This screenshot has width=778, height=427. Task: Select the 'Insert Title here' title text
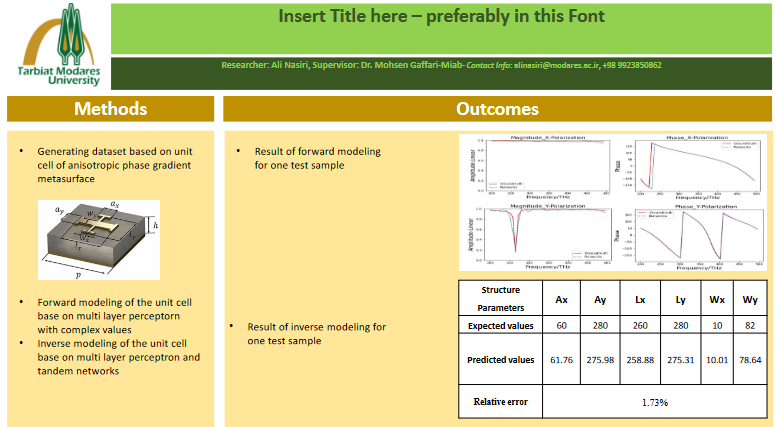click(x=440, y=17)
